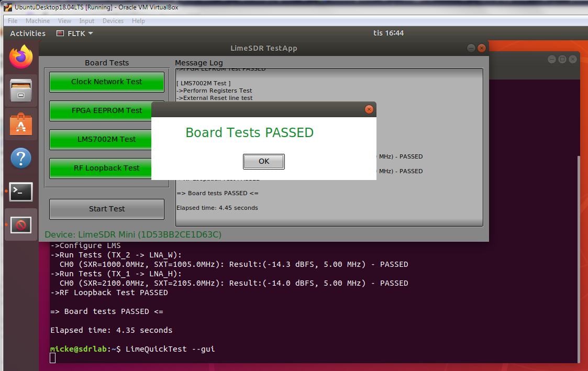Open the VirtualBox File menu

point(13,20)
